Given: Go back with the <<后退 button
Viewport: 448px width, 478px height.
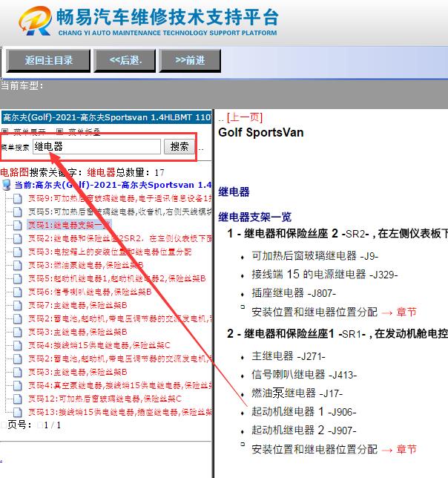Looking at the screenshot, I should 125,60.
